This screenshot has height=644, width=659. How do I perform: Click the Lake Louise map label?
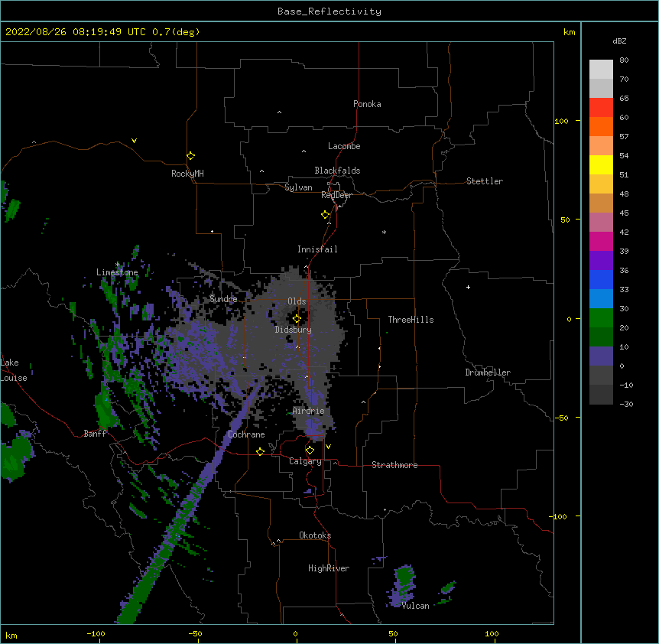tap(14, 370)
